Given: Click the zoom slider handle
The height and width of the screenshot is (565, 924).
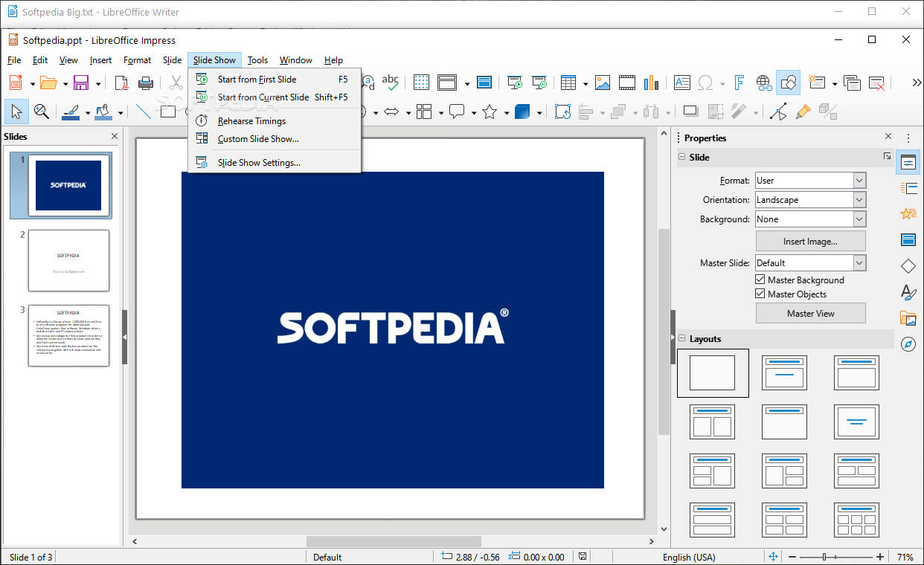Looking at the screenshot, I should (x=824, y=557).
